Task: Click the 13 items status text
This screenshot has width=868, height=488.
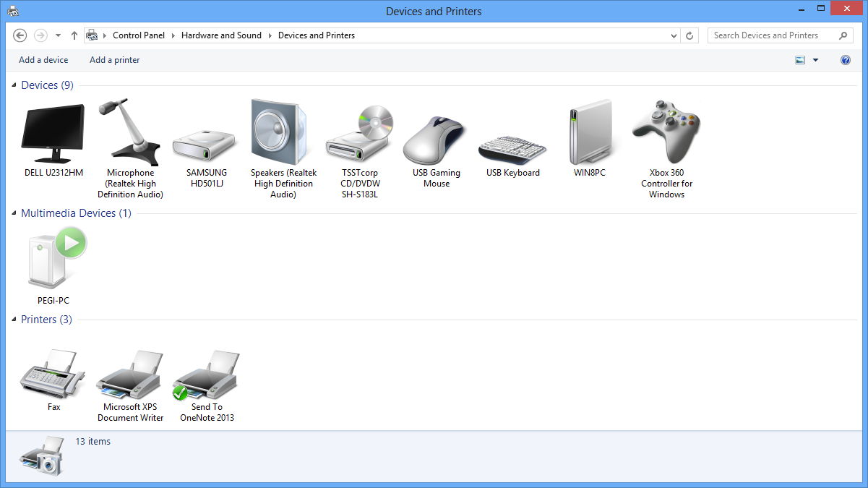Action: 93,441
